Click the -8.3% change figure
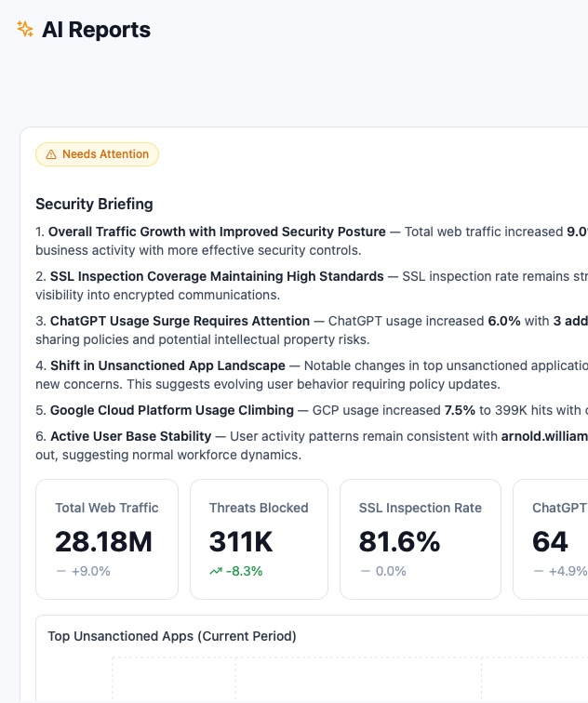Image resolution: width=588 pixels, height=703 pixels. tap(245, 571)
